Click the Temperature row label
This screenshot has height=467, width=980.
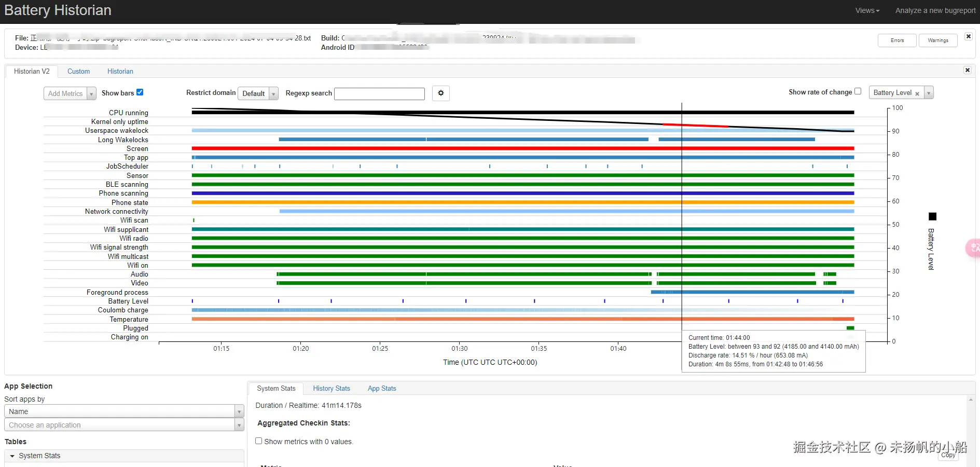point(129,319)
